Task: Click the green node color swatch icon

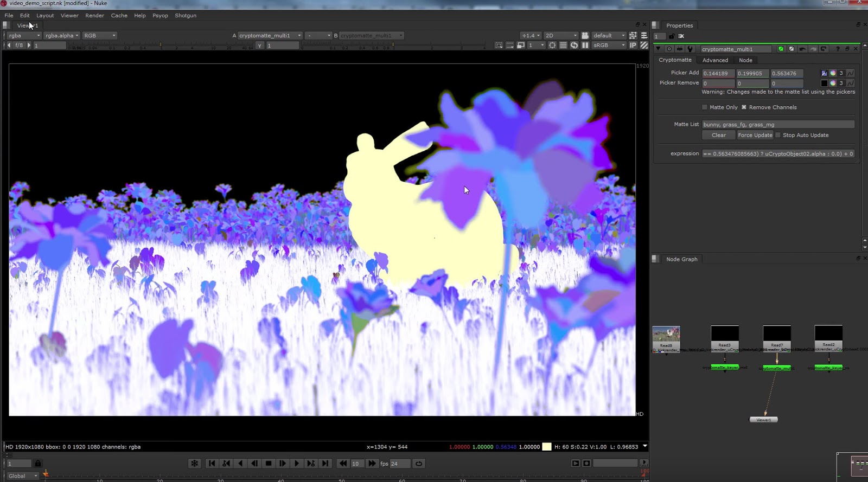Action: point(781,49)
